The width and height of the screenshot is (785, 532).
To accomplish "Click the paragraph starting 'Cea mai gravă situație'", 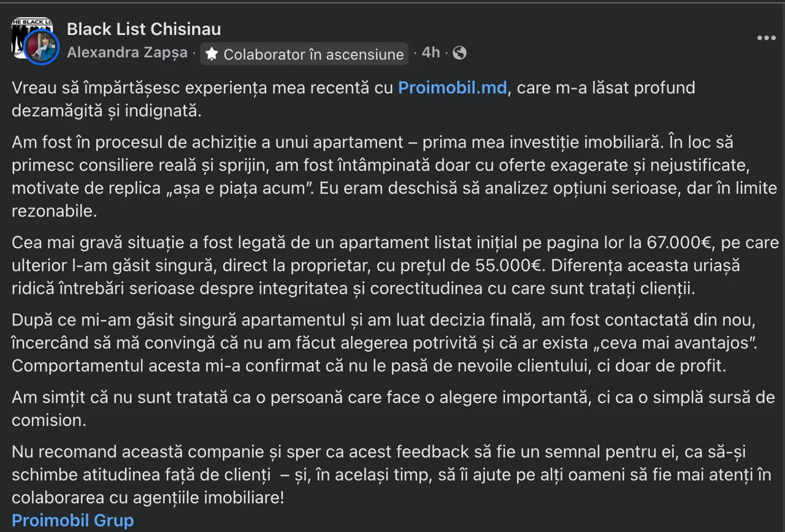I will pyautogui.click(x=392, y=265).
